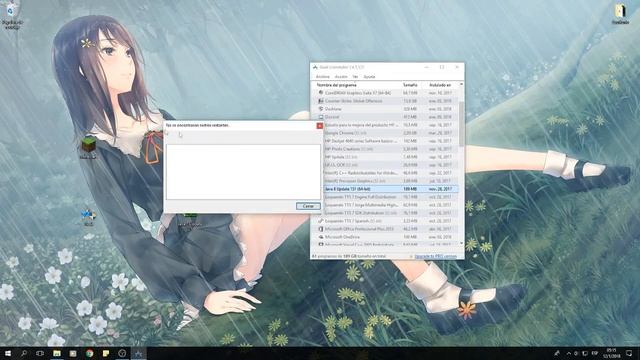
Task: Open the Ver menu in Geek Uninstaller
Action: [355, 77]
